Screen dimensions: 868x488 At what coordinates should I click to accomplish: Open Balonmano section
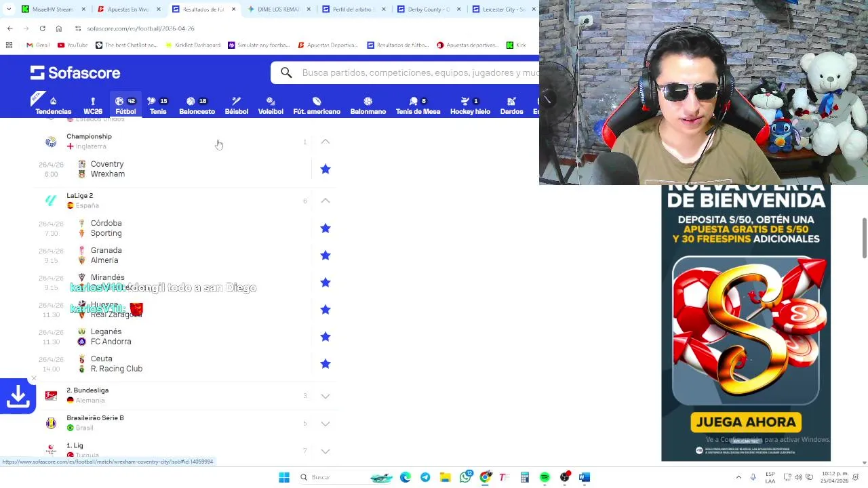tap(368, 106)
